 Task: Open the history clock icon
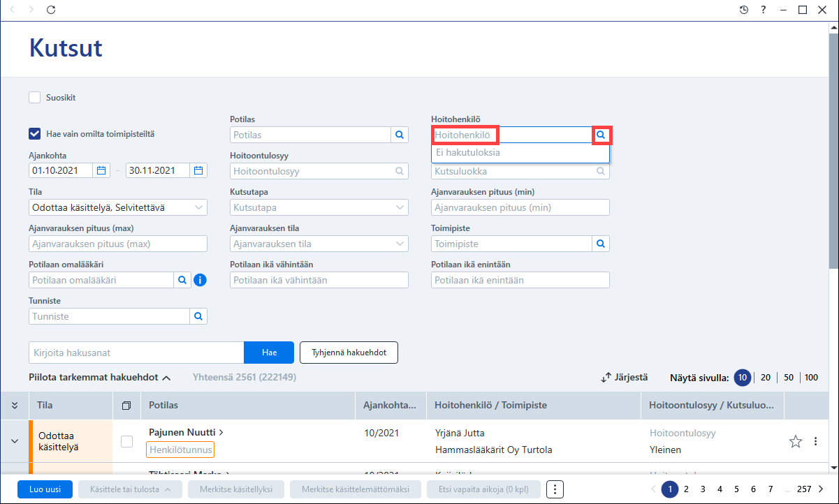[744, 10]
